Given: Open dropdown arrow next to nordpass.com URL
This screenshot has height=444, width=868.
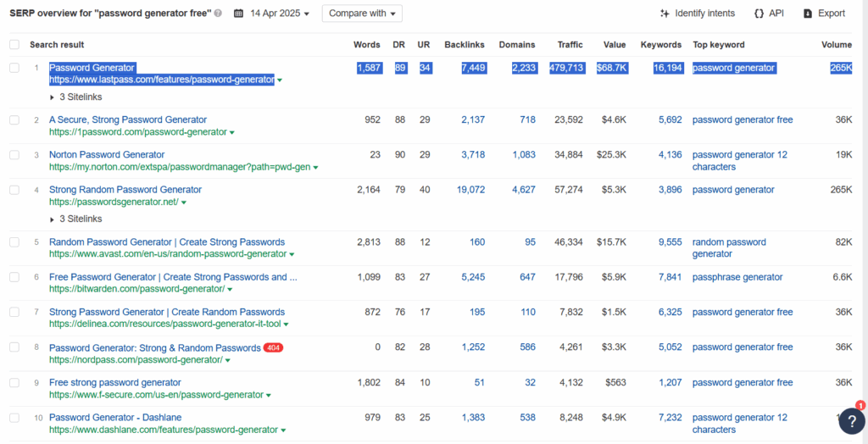Looking at the screenshot, I should pos(227,360).
